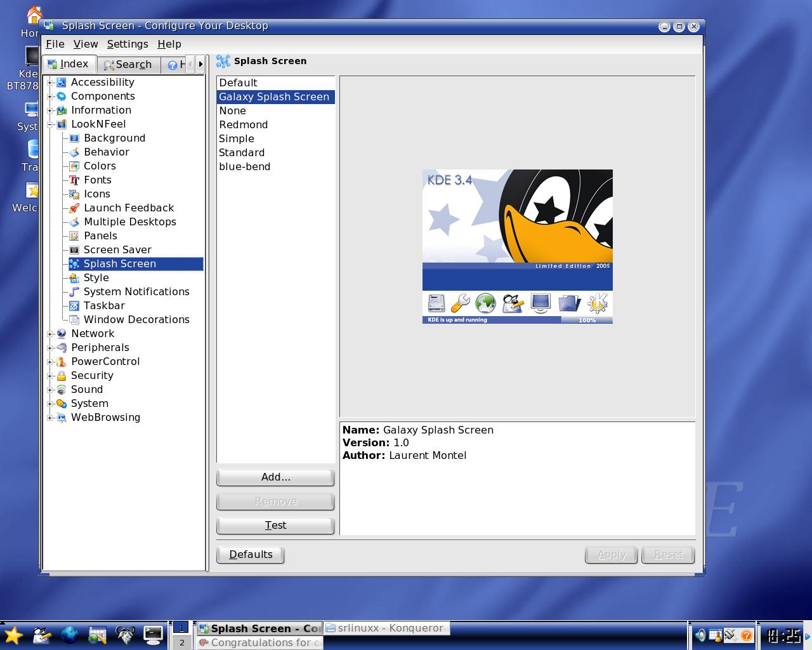Click the Panels module icon
Viewport: 812px width, 650px height.
pos(74,236)
